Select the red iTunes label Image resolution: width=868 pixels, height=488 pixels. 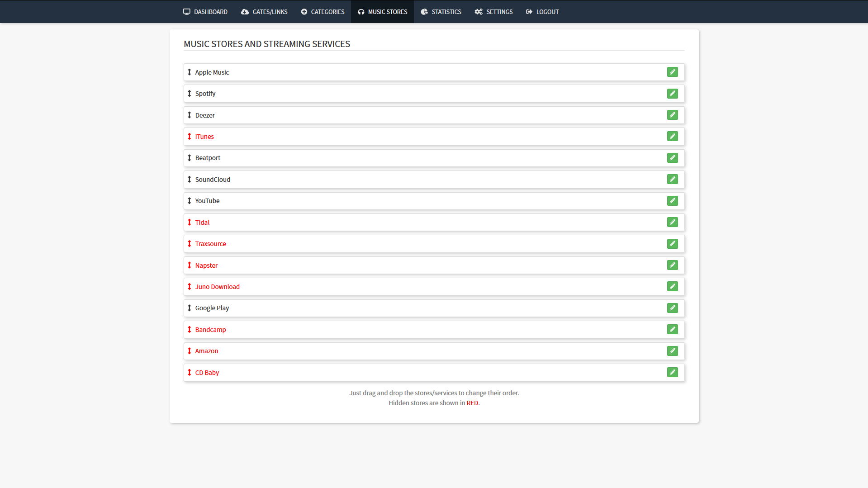[x=204, y=137]
